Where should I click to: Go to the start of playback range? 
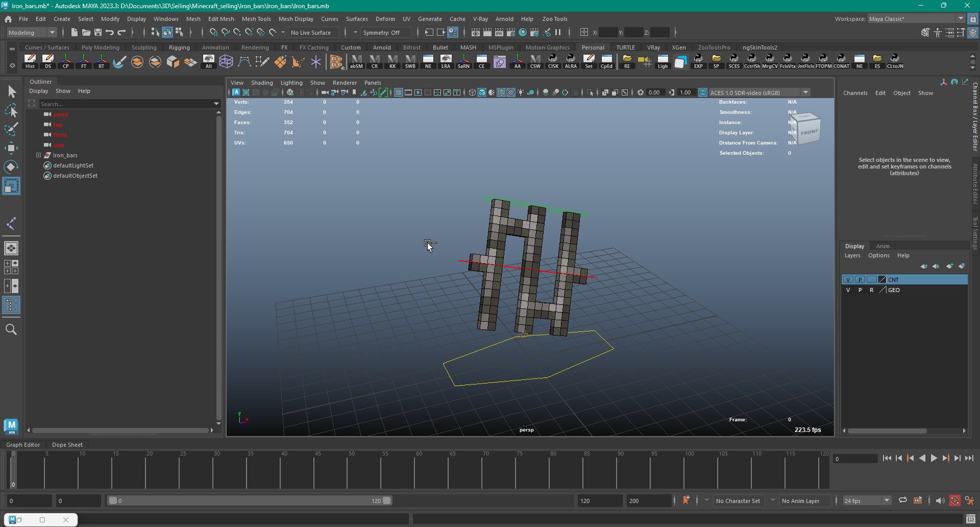(887, 459)
